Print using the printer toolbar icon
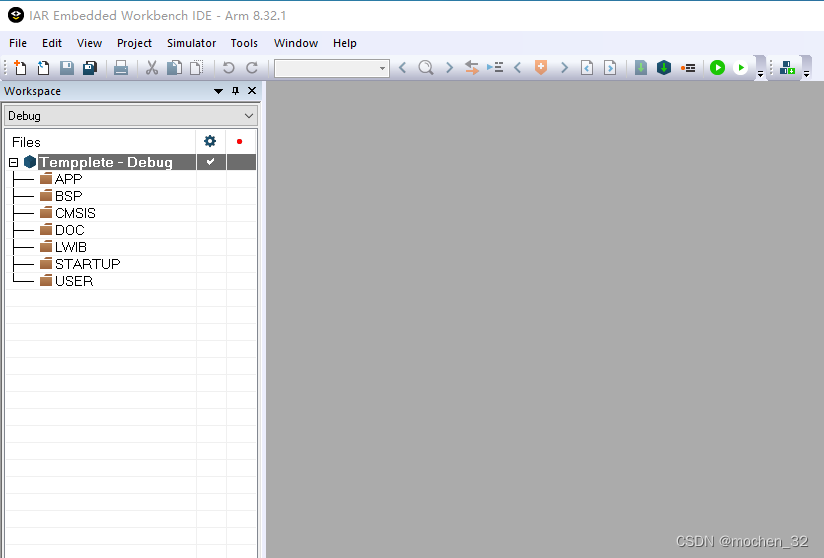 pos(121,68)
